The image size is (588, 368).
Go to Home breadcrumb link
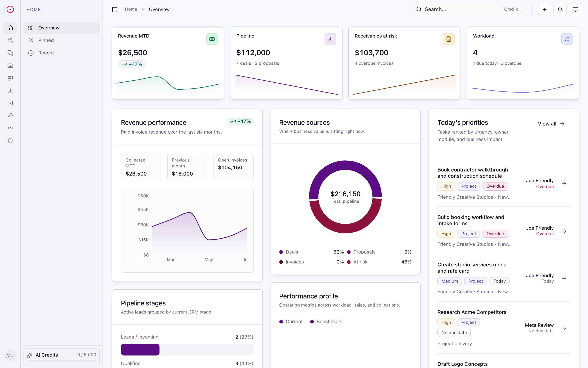pyautogui.click(x=131, y=9)
